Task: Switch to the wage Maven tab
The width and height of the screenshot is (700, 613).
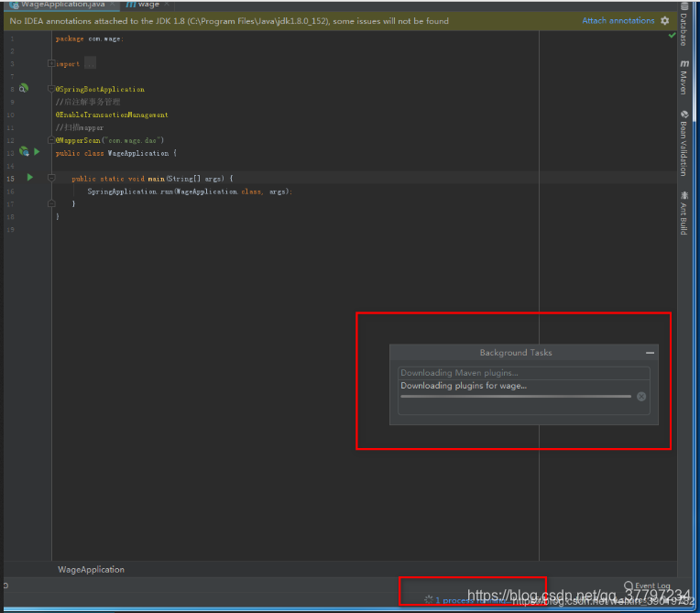Action: (x=148, y=5)
